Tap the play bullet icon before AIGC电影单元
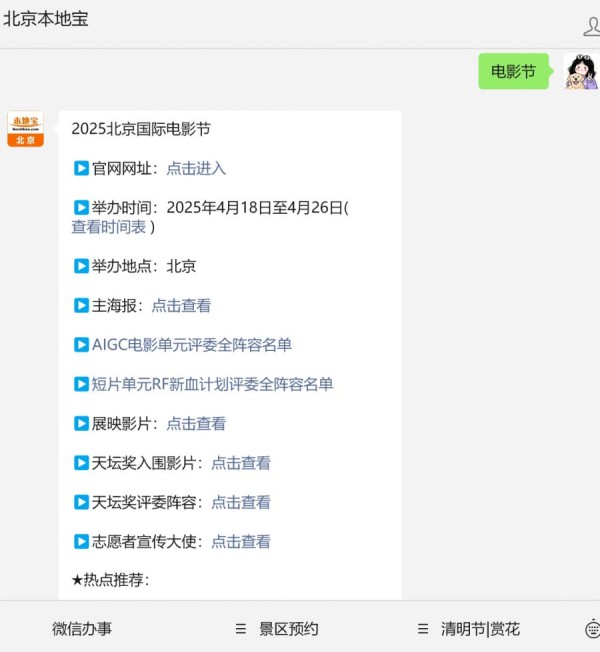This screenshot has width=600, height=652. [x=81, y=345]
